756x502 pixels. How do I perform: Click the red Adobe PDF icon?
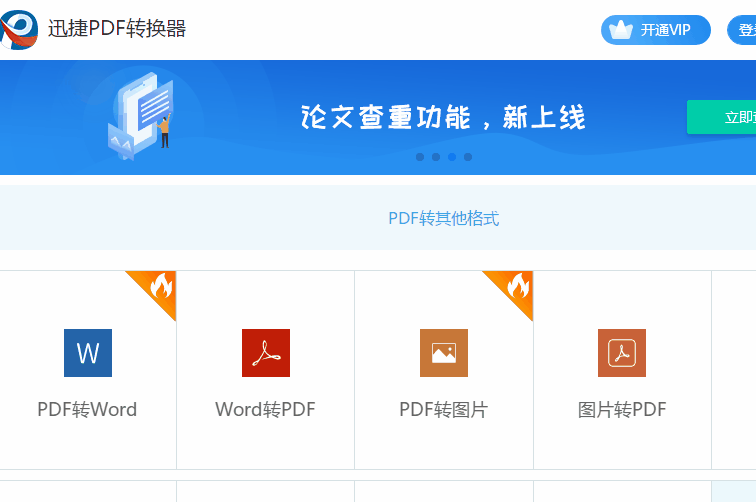tap(266, 353)
